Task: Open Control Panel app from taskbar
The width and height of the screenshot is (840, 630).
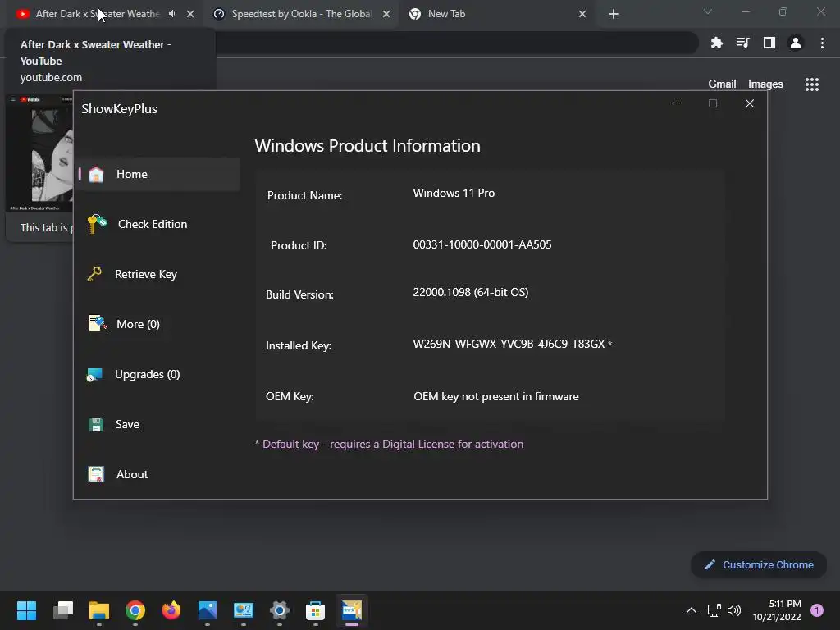Action: coord(243,610)
